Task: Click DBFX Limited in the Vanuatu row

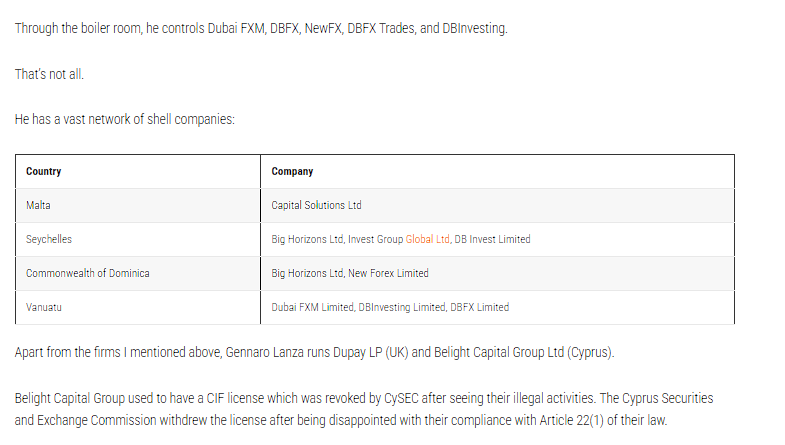Action: (479, 307)
